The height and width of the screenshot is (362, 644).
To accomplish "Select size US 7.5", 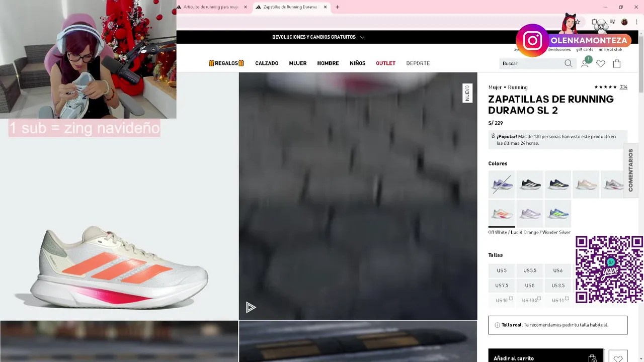I will click(x=502, y=285).
